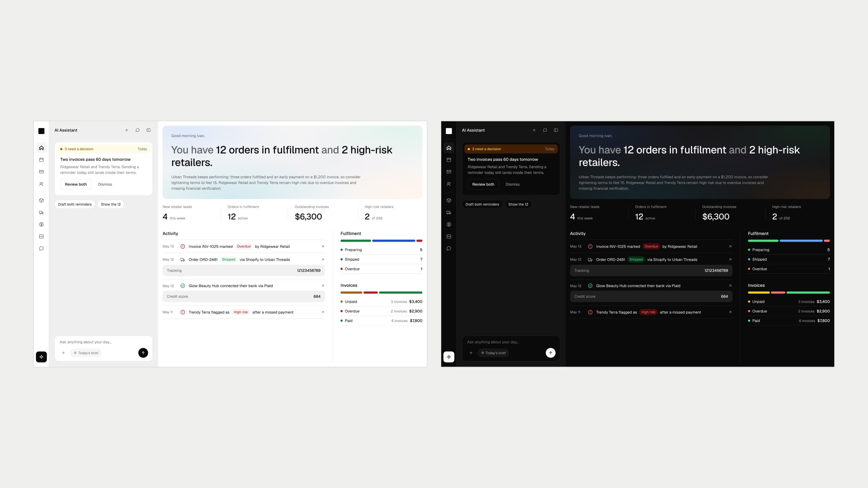The height and width of the screenshot is (488, 868).
Task: Open package box icon in light sidebar
Action: [42, 200]
